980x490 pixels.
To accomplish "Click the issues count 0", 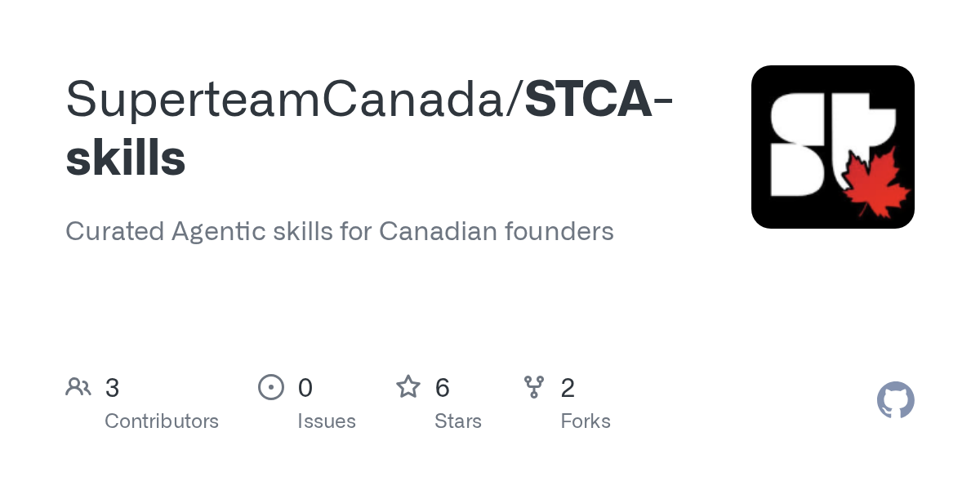I will 305,388.
